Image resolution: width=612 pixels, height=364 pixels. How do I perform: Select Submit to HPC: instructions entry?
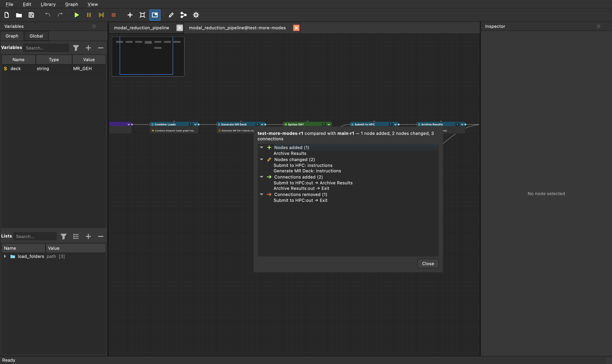[303, 165]
